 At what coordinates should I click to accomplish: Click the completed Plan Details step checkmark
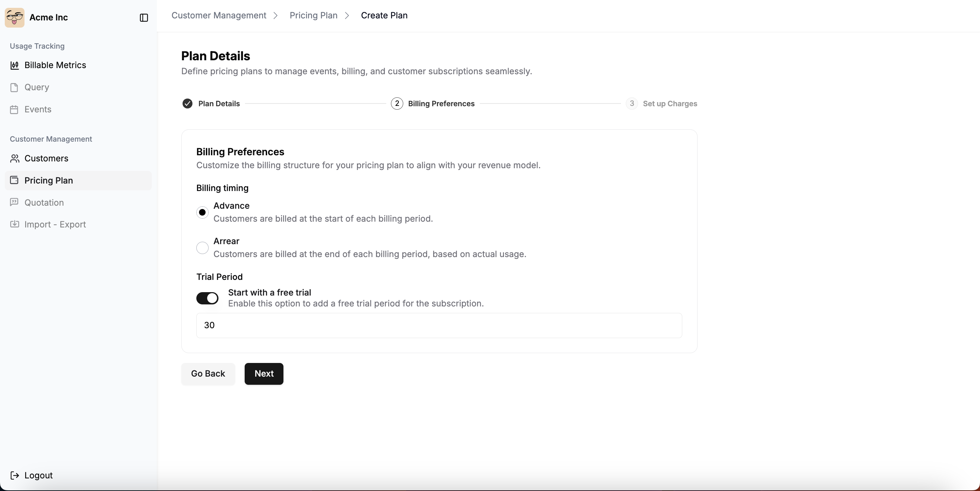(x=187, y=103)
